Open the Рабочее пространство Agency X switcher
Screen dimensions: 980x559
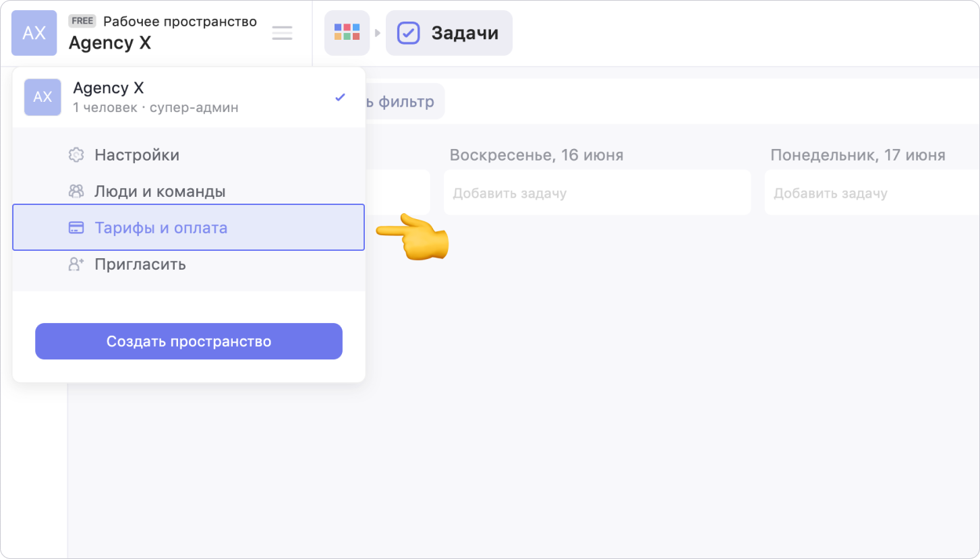tap(162, 33)
